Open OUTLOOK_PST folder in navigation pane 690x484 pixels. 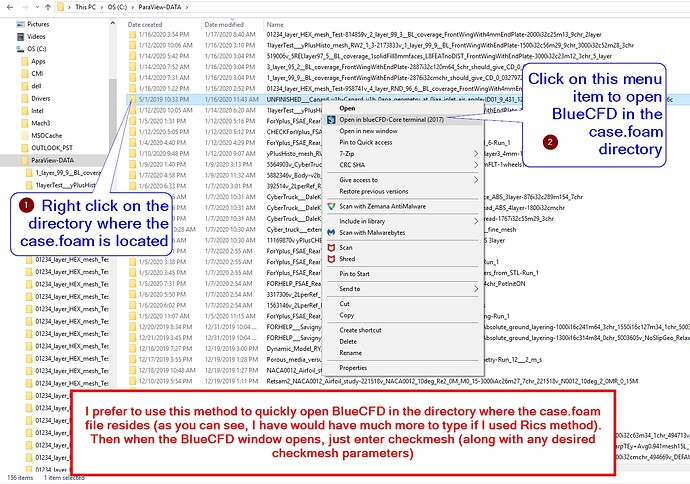coord(52,148)
